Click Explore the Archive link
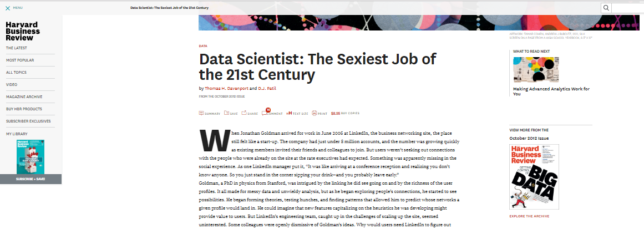Viewport: 644px width, 229px height. (x=529, y=216)
